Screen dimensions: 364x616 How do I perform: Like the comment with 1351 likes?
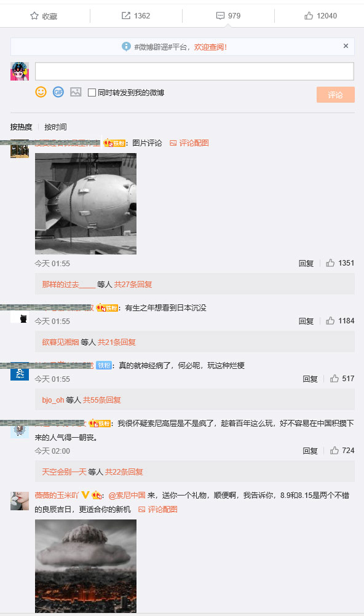click(x=330, y=263)
